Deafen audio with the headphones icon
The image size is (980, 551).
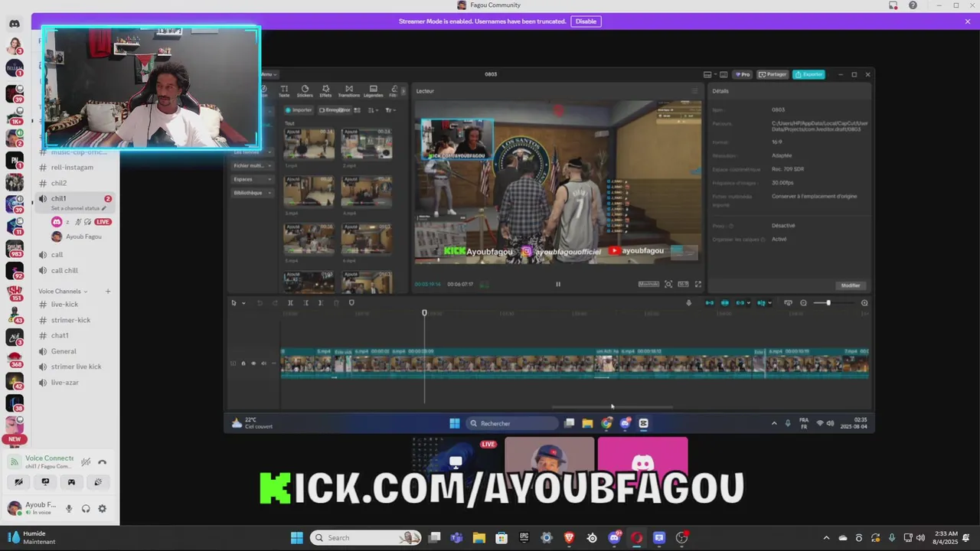click(86, 509)
